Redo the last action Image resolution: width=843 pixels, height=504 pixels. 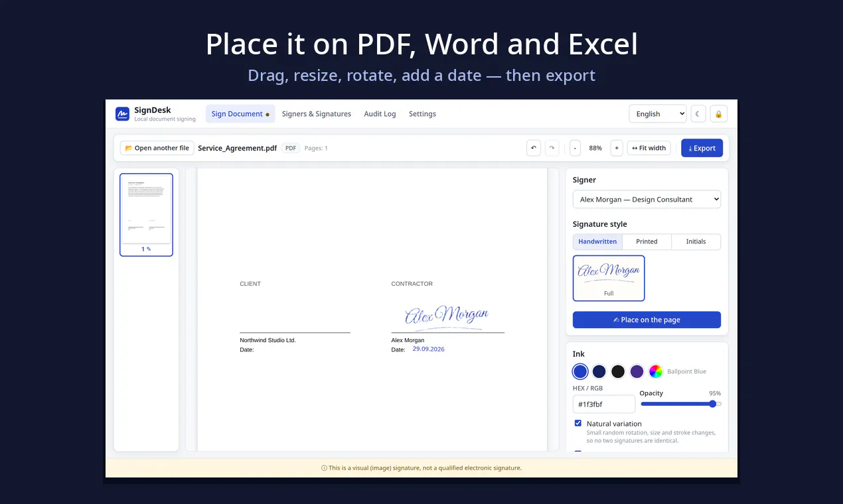tap(552, 148)
